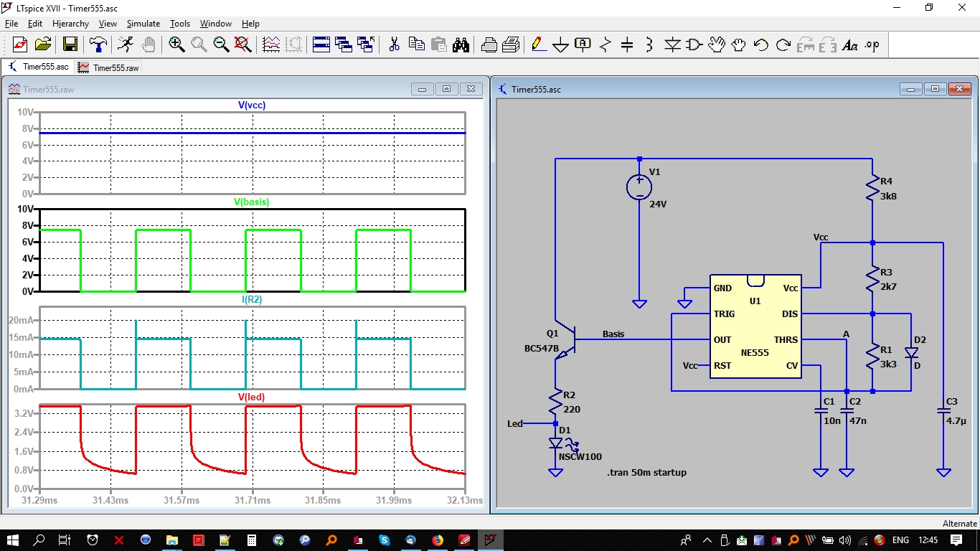Open Windows taskbar search

click(39, 540)
